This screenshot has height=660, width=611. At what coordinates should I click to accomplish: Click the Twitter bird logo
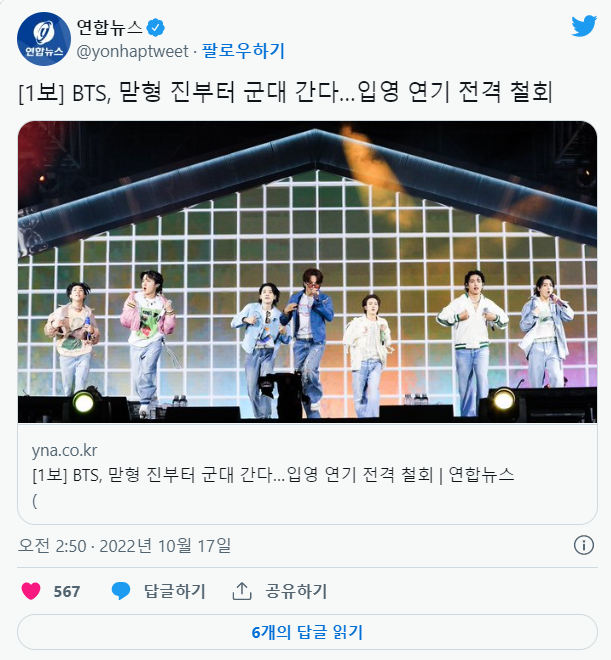(x=584, y=26)
